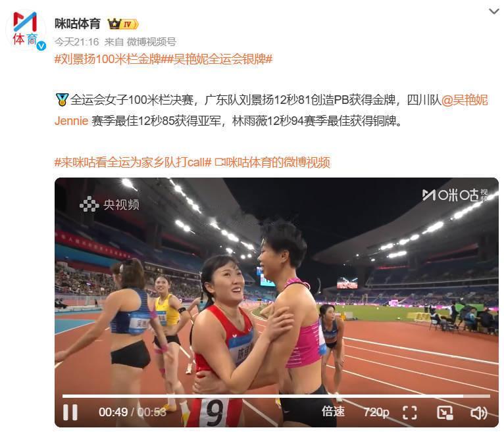
Task: Open hashtag #来咪咕看全运为家乡队打call#
Action: click(x=133, y=162)
